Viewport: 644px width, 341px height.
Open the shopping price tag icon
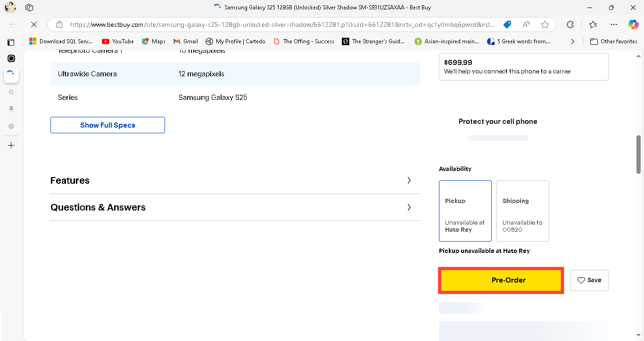(x=507, y=24)
